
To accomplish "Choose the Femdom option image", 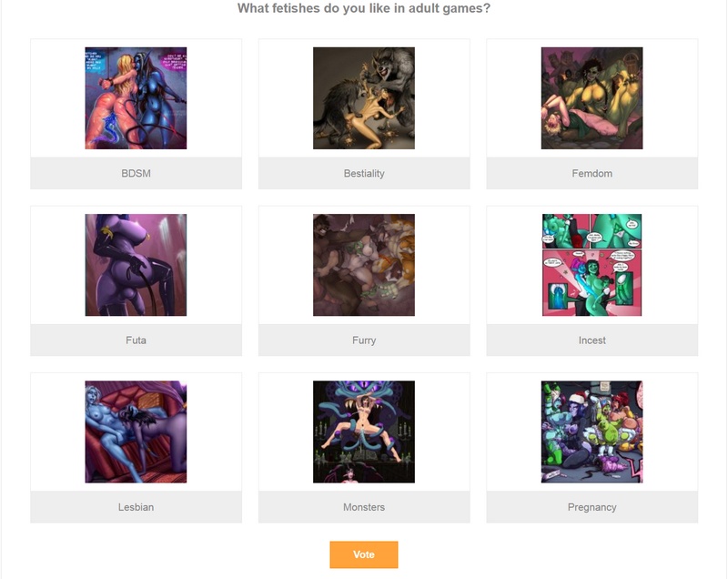I will 592,98.
